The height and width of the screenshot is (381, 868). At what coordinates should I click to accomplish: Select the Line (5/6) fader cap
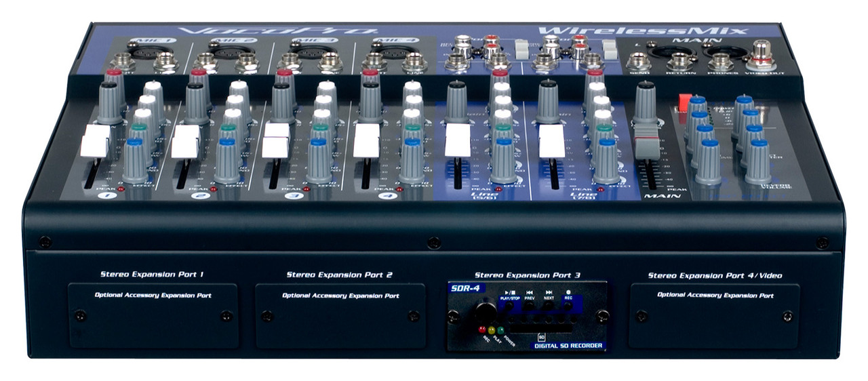pyautogui.click(x=458, y=141)
